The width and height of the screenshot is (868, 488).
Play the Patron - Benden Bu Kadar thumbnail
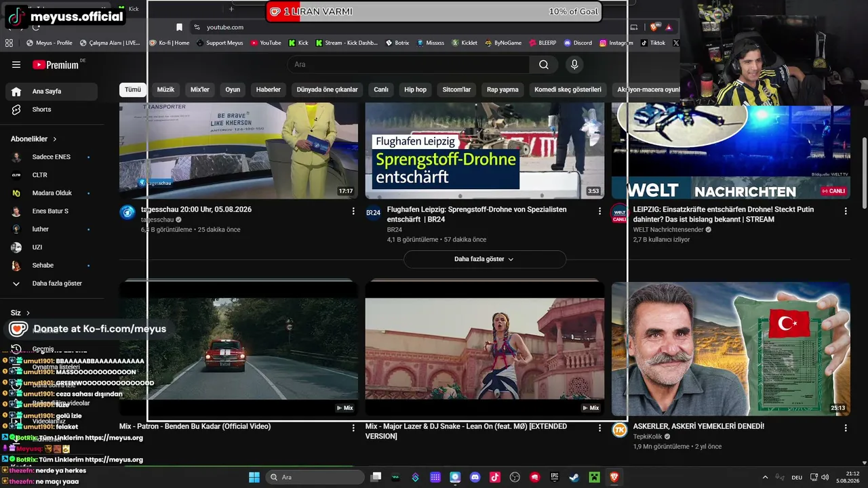pyautogui.click(x=239, y=349)
